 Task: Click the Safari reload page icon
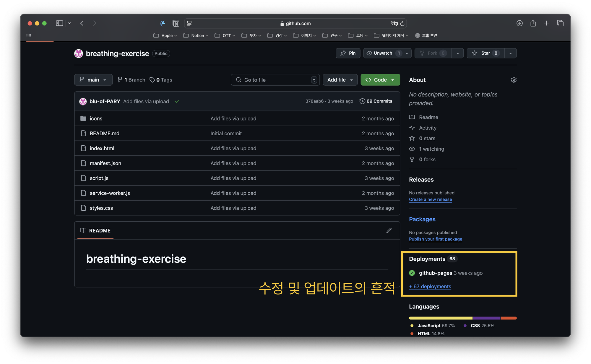point(402,23)
